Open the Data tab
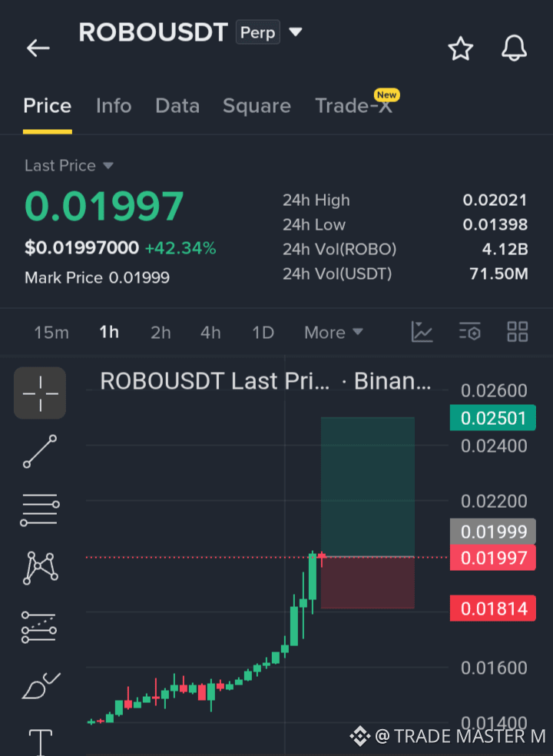Image resolution: width=553 pixels, height=756 pixels. (177, 105)
